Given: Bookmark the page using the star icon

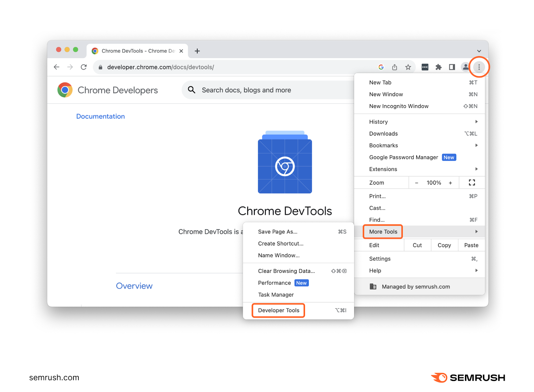Looking at the screenshot, I should [x=408, y=67].
